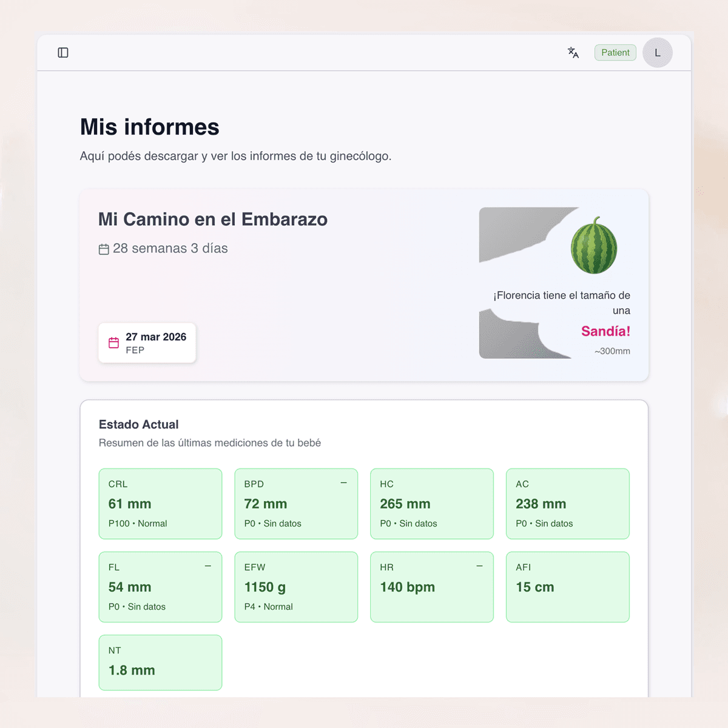This screenshot has height=728, width=728.
Task: Click the trend dash icon on BPD card
Action: pos(344,483)
